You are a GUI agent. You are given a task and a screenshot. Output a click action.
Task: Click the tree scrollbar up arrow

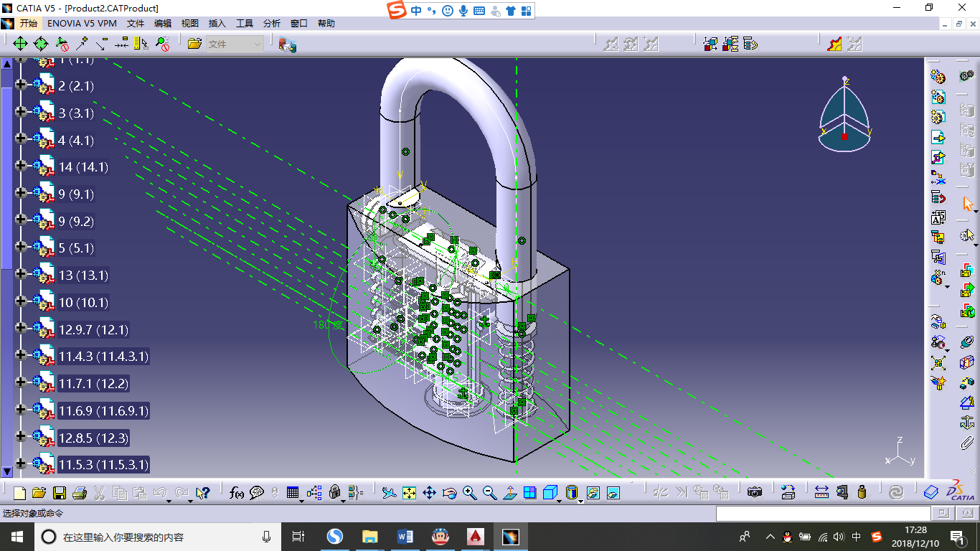(x=7, y=63)
